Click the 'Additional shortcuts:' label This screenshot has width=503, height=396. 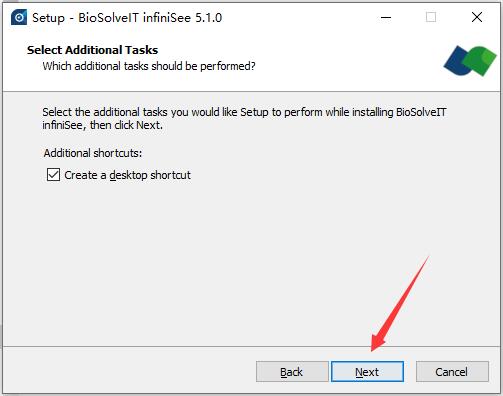point(93,153)
